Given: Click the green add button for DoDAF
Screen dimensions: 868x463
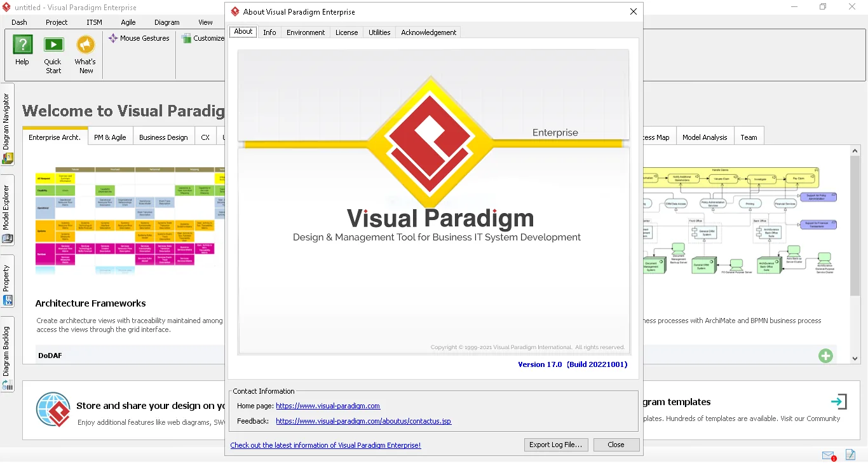Looking at the screenshot, I should click(x=825, y=356).
